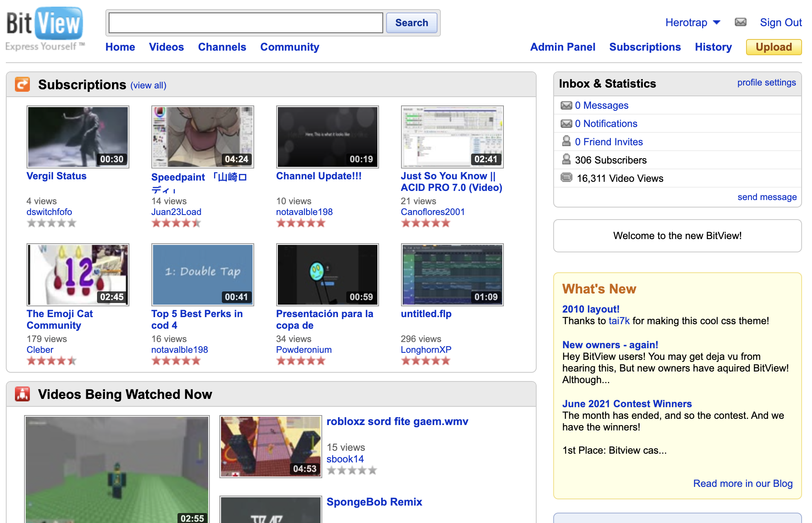812x523 pixels.
Task: Click the person icon beside 0 Friend Invites
Action: (x=566, y=142)
